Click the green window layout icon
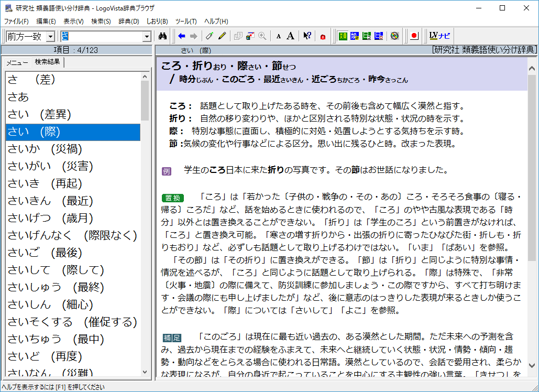 pyautogui.click(x=367, y=36)
